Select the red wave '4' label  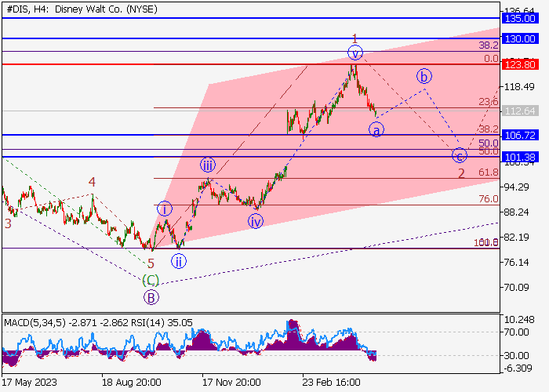(92, 182)
